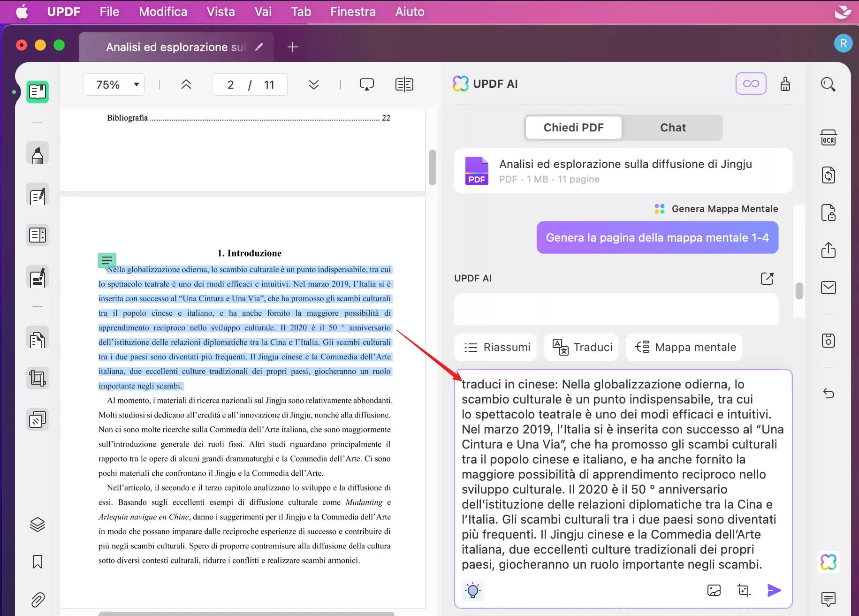Viewport: 859px width, 616px height.
Task: Click the Riassumi button
Action: click(496, 347)
